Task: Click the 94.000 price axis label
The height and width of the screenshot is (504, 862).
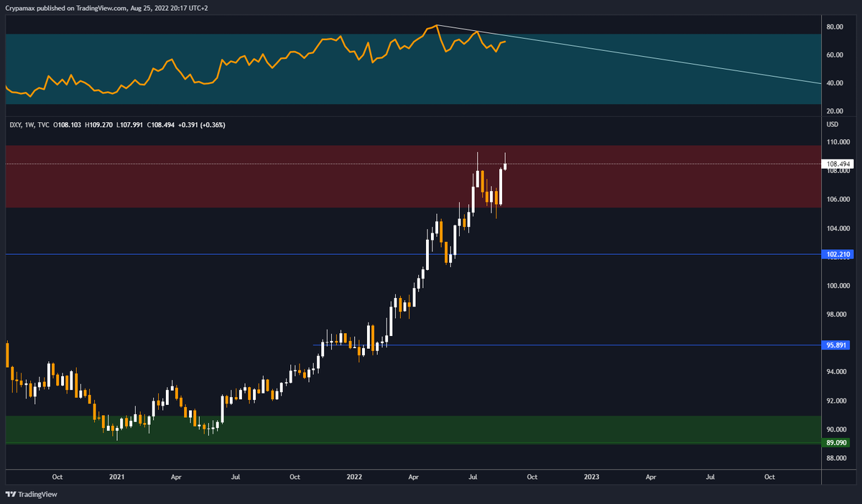Action: pyautogui.click(x=837, y=372)
